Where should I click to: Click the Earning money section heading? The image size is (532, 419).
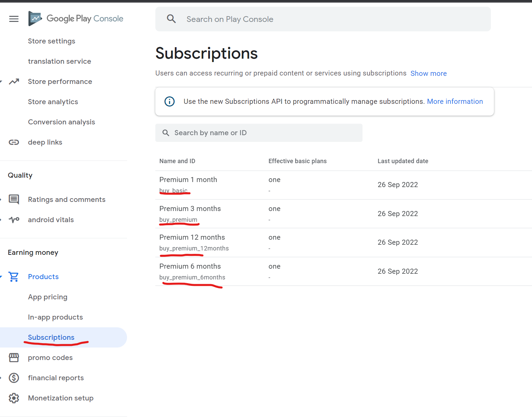click(x=33, y=252)
